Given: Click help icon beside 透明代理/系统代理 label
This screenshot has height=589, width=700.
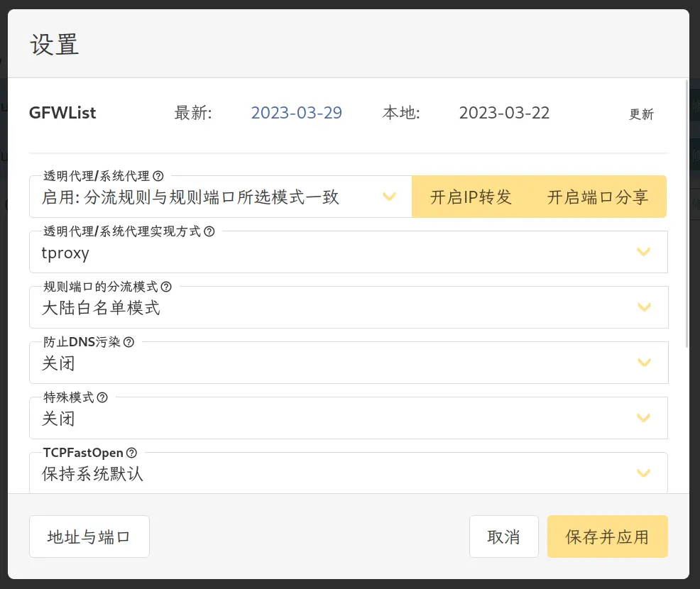Looking at the screenshot, I should [158, 176].
